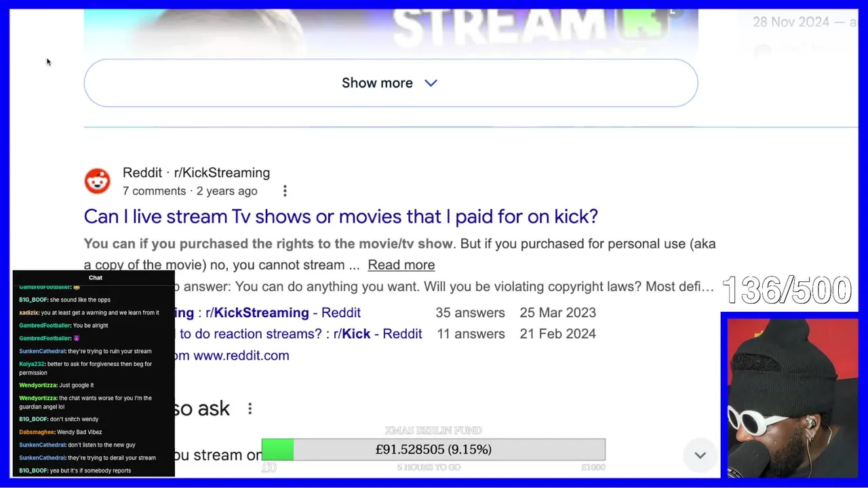Click the Xmas Berlin Fund progress bar
Image resolution: width=868 pixels, height=488 pixels.
click(433, 449)
